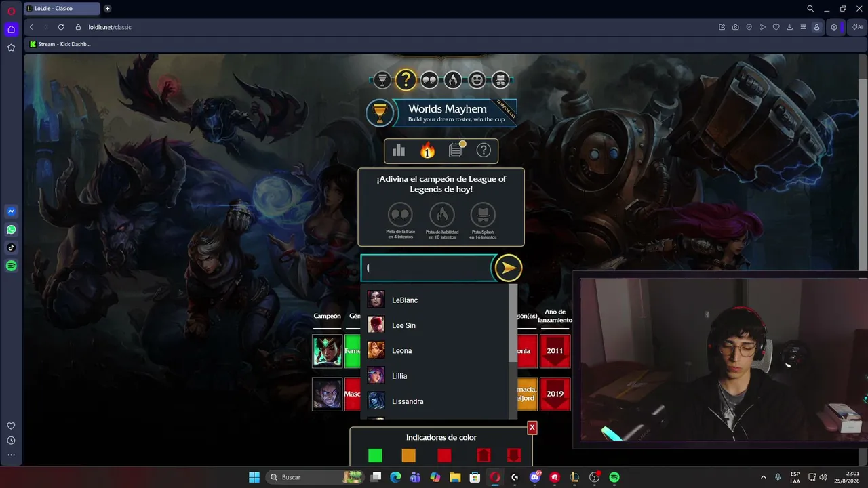Open WhatsApp in the Opera sidebar
The height and width of the screenshot is (488, 868).
pos(11,230)
